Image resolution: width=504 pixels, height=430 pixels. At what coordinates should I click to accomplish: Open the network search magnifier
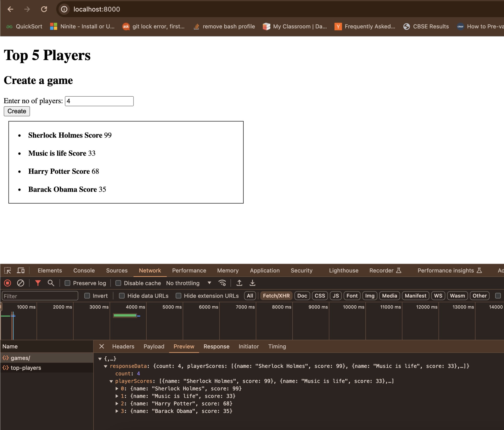coord(51,283)
